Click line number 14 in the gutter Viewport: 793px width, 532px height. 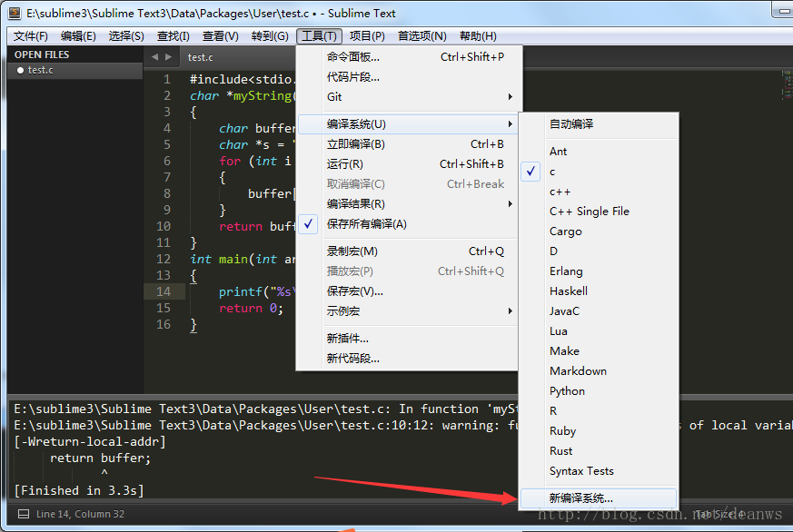pos(164,291)
